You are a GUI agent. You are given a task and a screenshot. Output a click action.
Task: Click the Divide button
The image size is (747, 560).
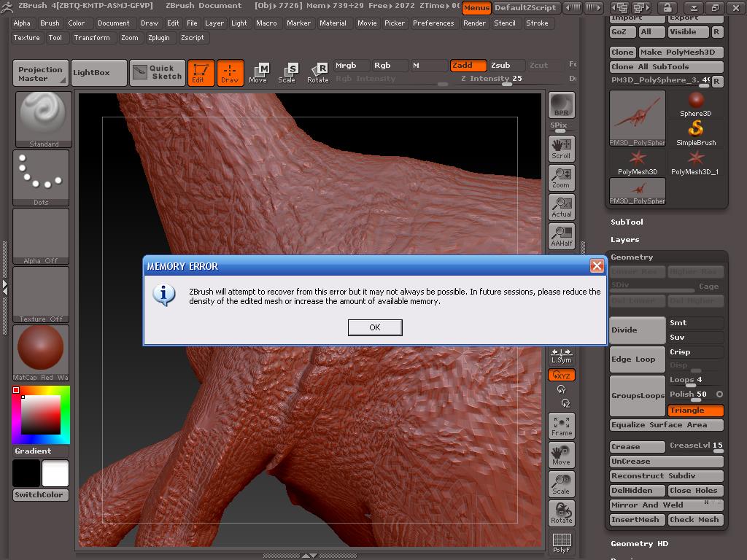638,330
